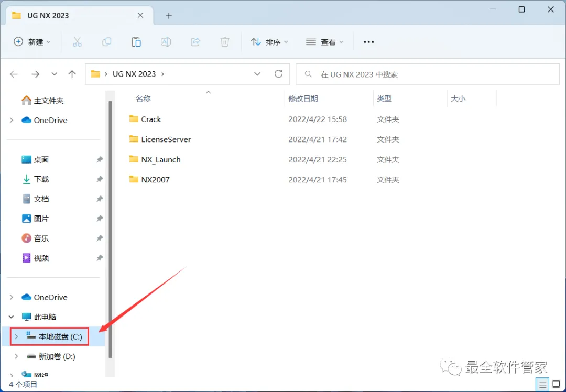Select date 2022/4/21 17:42 of LicenseServer
The height and width of the screenshot is (392, 566).
(317, 139)
